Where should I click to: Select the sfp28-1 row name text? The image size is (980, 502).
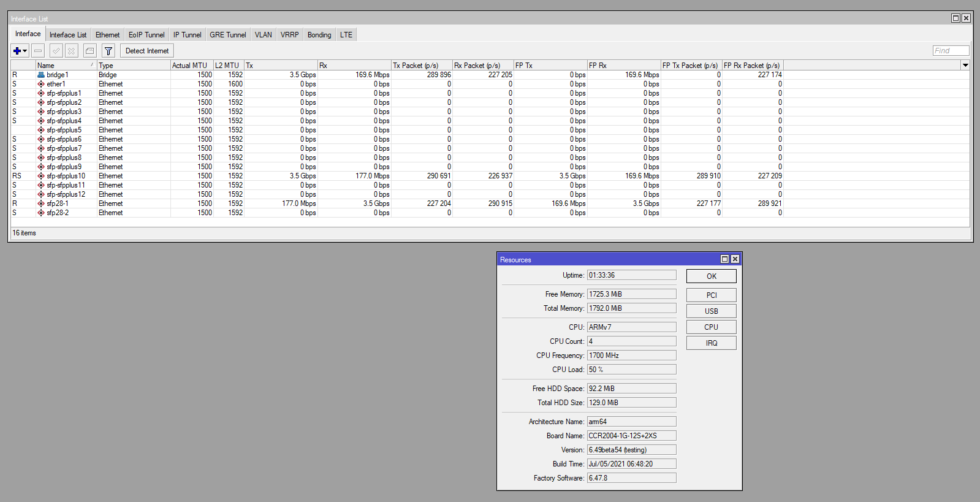tap(58, 203)
